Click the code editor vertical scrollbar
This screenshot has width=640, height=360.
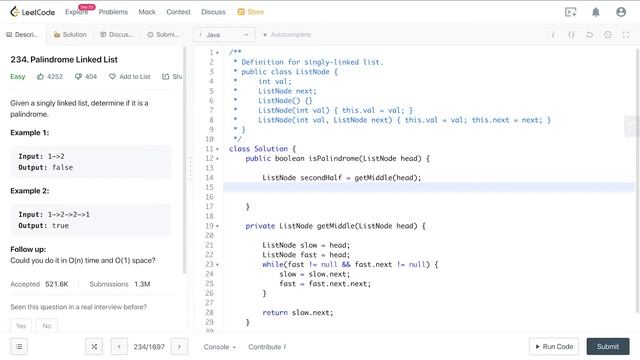(638, 180)
